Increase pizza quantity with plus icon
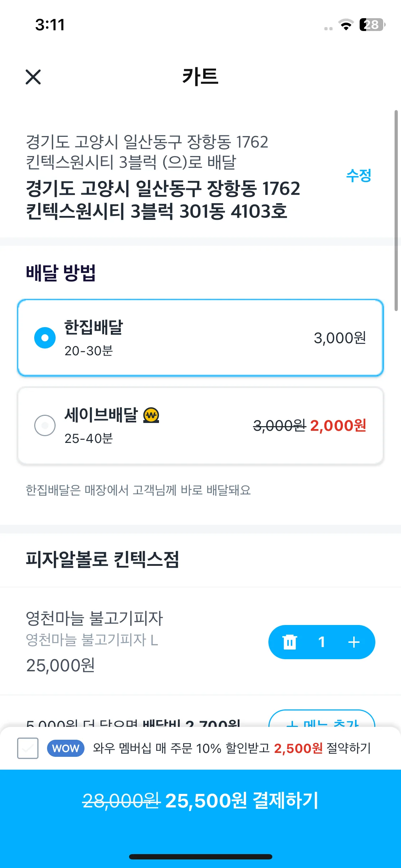 (354, 642)
